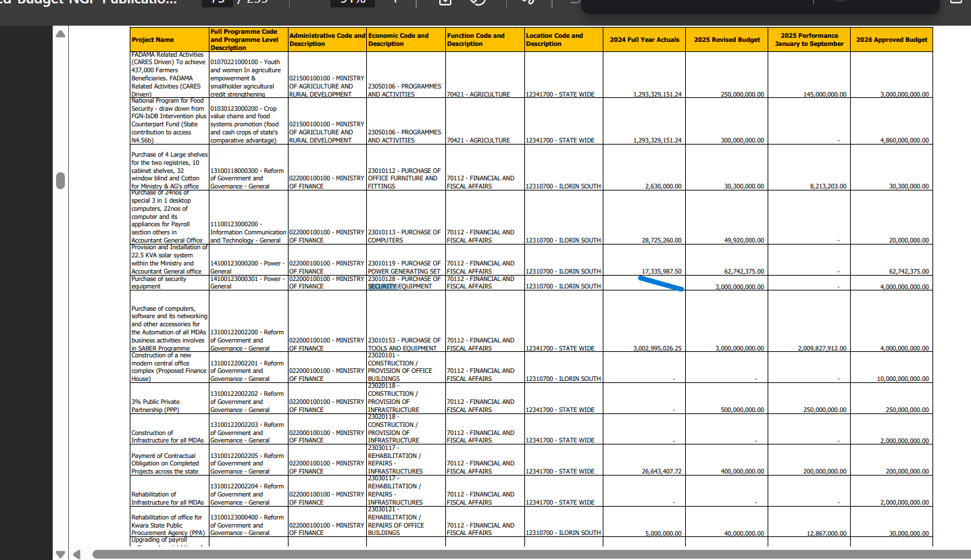
Task: Click the vertical scrollbar thumb
Action: (x=61, y=181)
